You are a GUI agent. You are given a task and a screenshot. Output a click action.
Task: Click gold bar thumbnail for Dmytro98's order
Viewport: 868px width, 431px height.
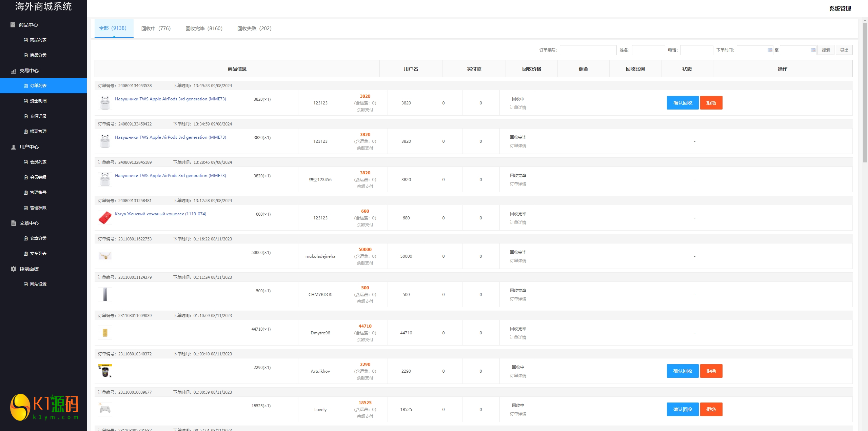(105, 333)
